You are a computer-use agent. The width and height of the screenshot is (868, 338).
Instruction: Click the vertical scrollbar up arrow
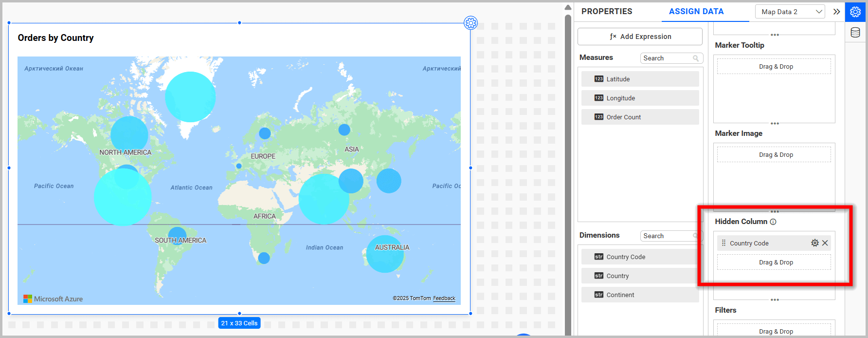[x=568, y=7]
